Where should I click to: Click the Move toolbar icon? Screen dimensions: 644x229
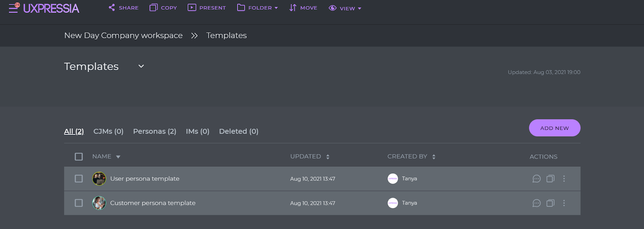pos(293,8)
